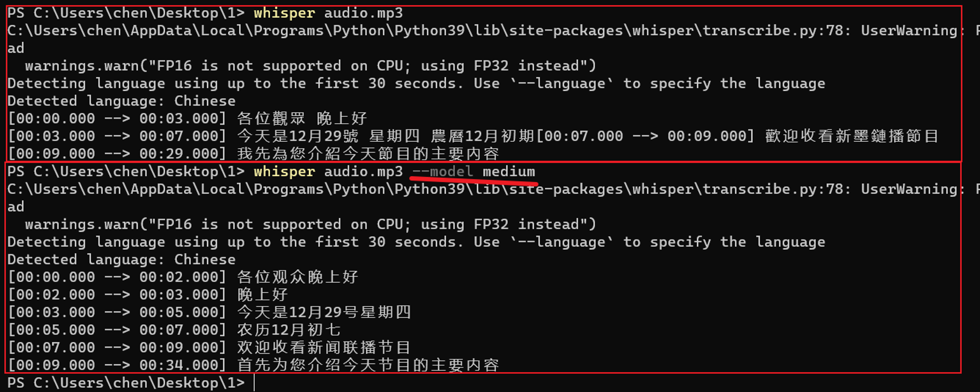Viewport: 980px width, 392px height.
Task: Click the '--model' flag in second command
Action: pos(442,172)
